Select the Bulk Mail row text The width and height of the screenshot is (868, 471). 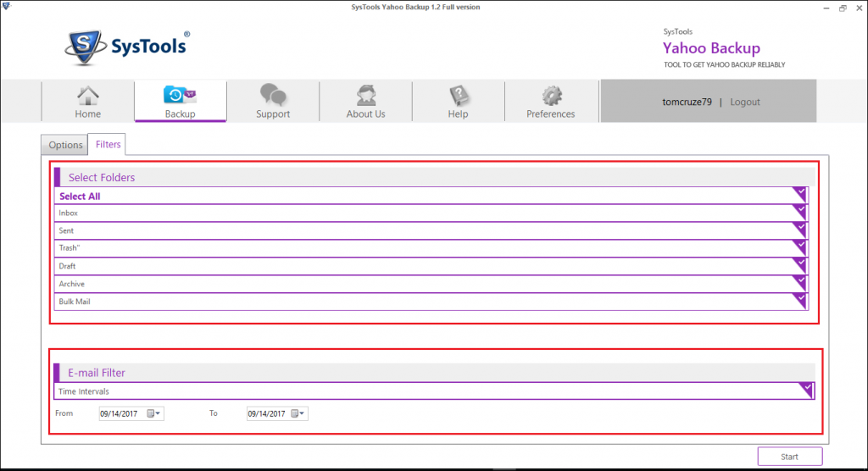(x=75, y=302)
